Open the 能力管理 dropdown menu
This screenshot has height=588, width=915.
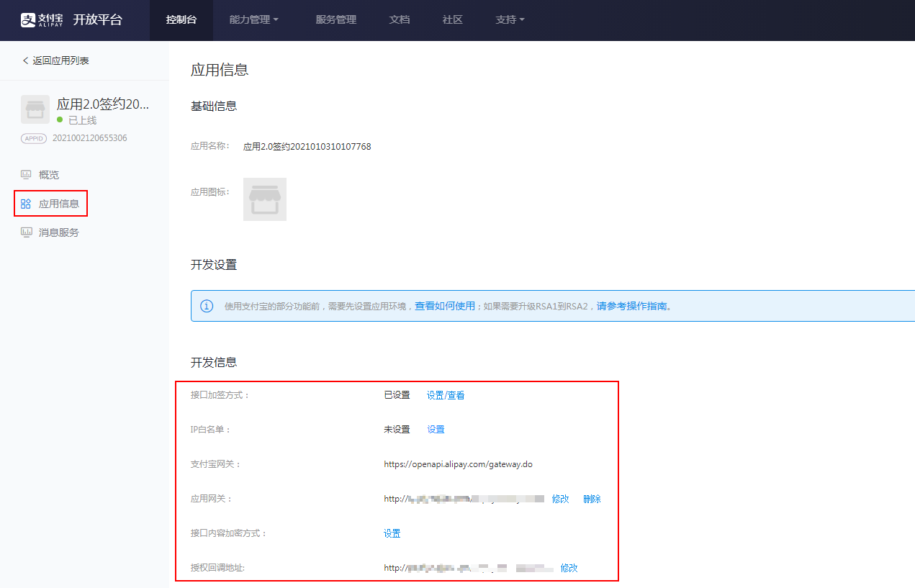tap(253, 20)
